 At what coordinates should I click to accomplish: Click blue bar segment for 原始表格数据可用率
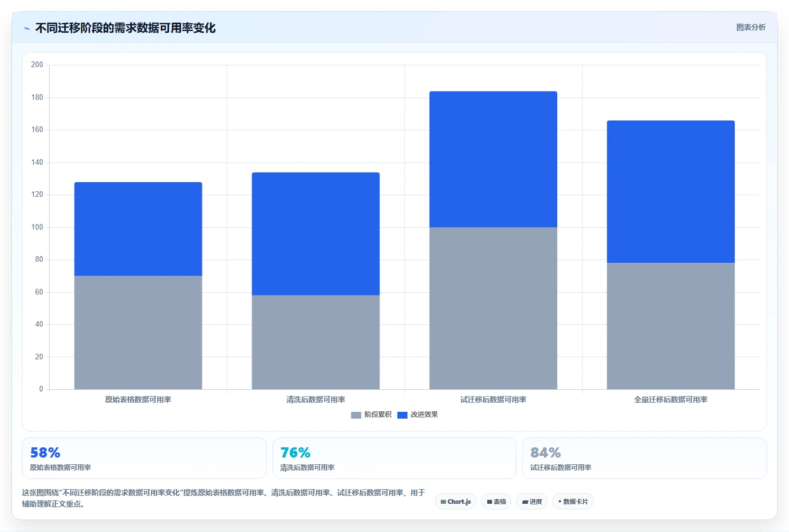coord(138,229)
